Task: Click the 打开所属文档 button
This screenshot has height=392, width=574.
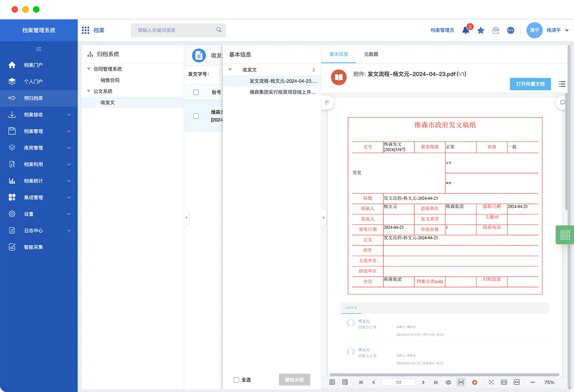Action: [530, 84]
